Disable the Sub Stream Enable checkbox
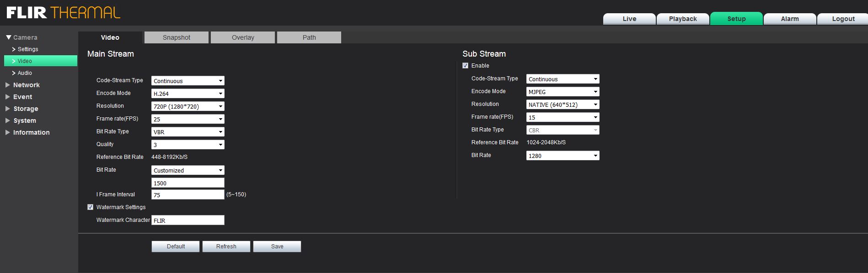This screenshot has width=868, height=273. (466, 66)
